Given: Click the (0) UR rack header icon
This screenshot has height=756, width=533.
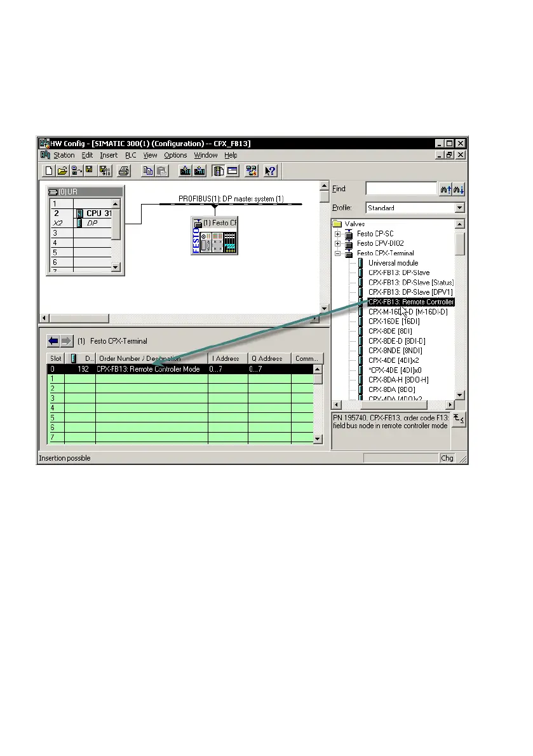Looking at the screenshot, I should 53,192.
